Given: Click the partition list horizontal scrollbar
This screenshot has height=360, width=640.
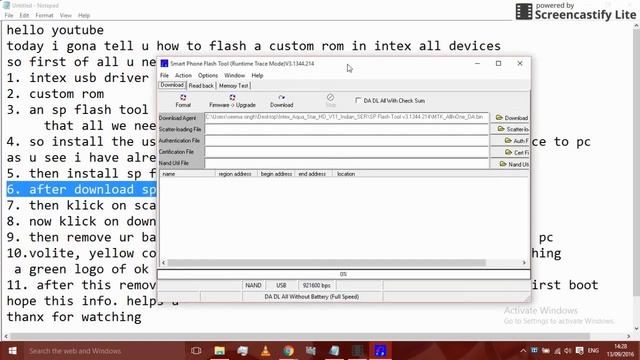Looking at the screenshot, I should pyautogui.click(x=327, y=263).
